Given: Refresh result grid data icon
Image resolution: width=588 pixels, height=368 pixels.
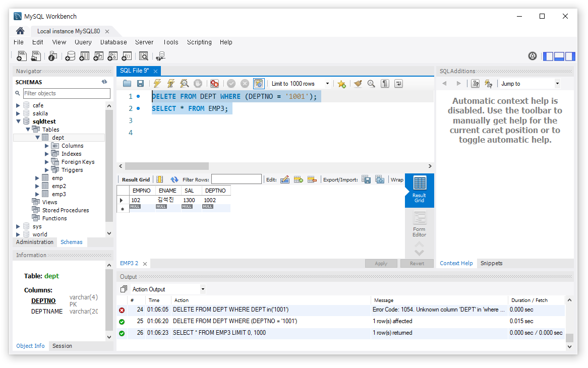Looking at the screenshot, I should point(174,179).
